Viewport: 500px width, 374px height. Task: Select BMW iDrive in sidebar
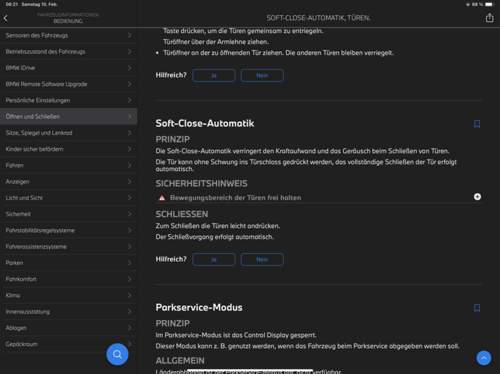click(x=68, y=68)
